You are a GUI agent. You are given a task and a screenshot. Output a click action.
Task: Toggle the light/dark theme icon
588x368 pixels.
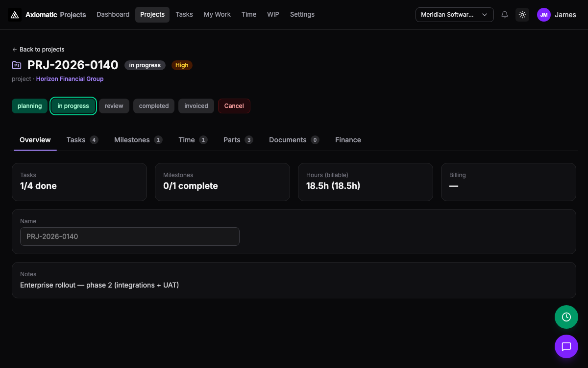click(522, 15)
